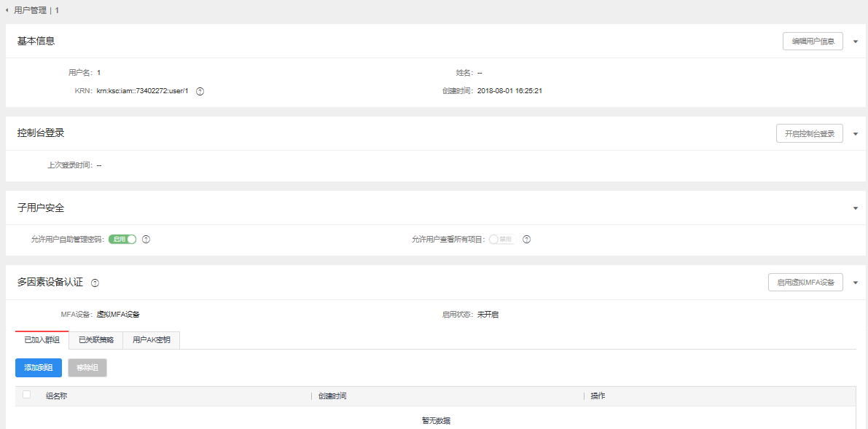This screenshot has height=429, width=868.
Task: Collapse the 控制台登录 section
Action: coord(856,134)
